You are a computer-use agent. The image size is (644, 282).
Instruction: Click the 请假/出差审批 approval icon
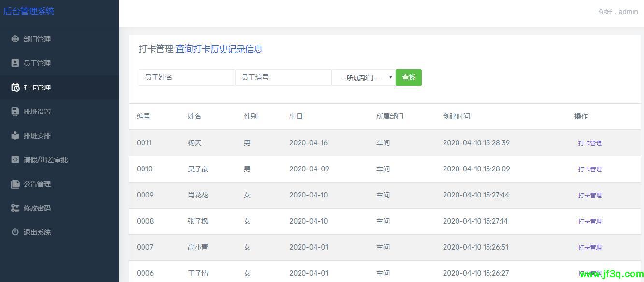[15, 160]
